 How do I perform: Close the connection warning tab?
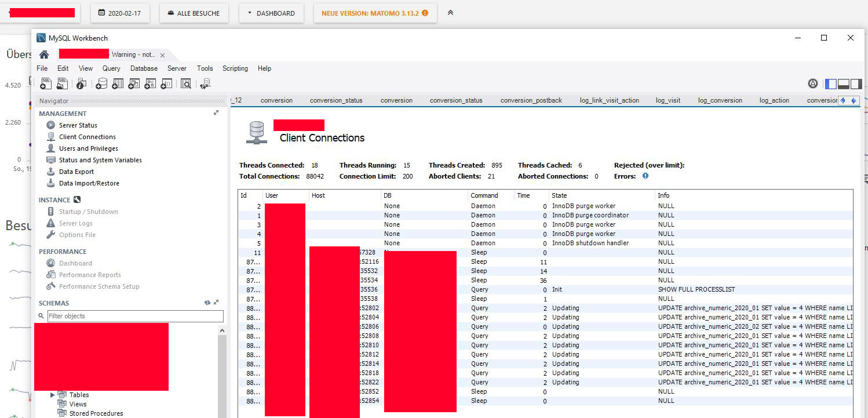(x=162, y=55)
